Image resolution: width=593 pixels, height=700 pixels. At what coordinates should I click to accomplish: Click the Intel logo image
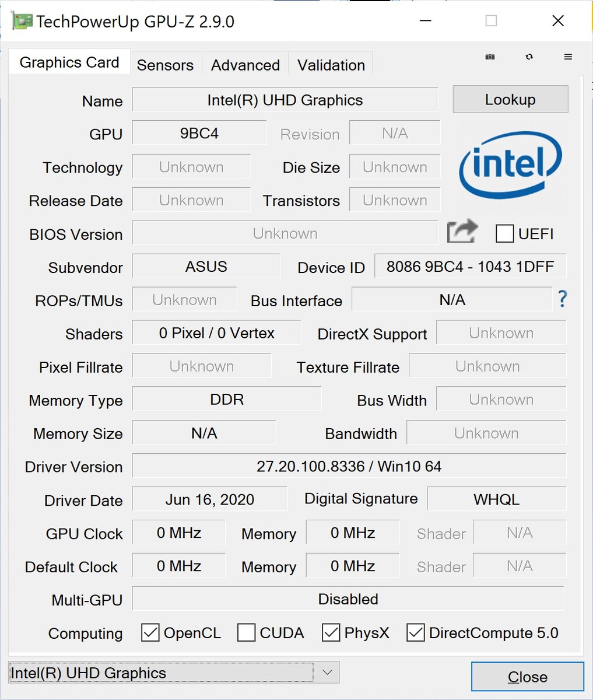510,164
